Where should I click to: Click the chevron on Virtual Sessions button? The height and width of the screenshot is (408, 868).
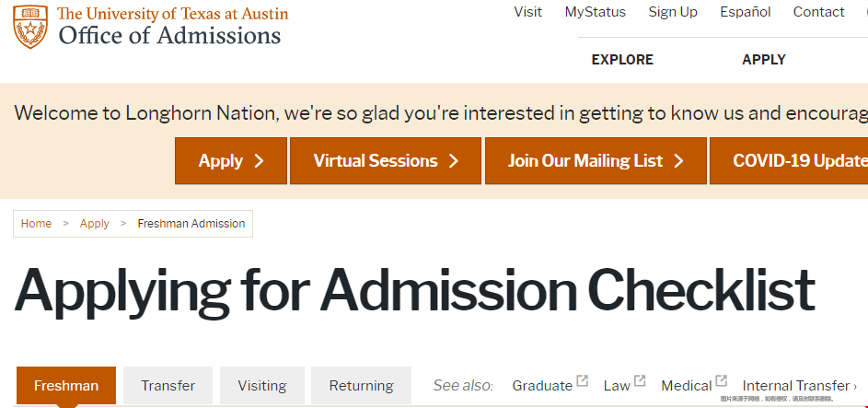point(454,161)
